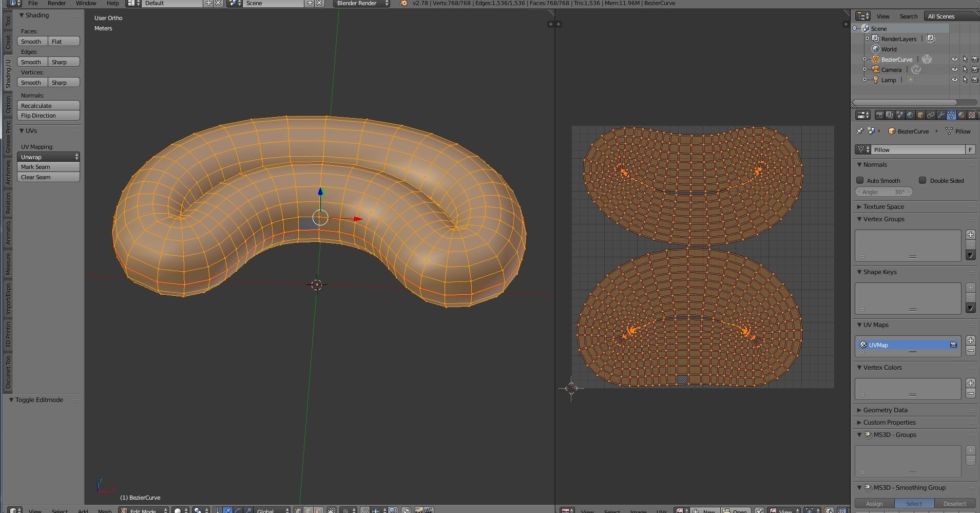
Task: Open the Material properties tab icon
Action: pyautogui.click(x=962, y=115)
